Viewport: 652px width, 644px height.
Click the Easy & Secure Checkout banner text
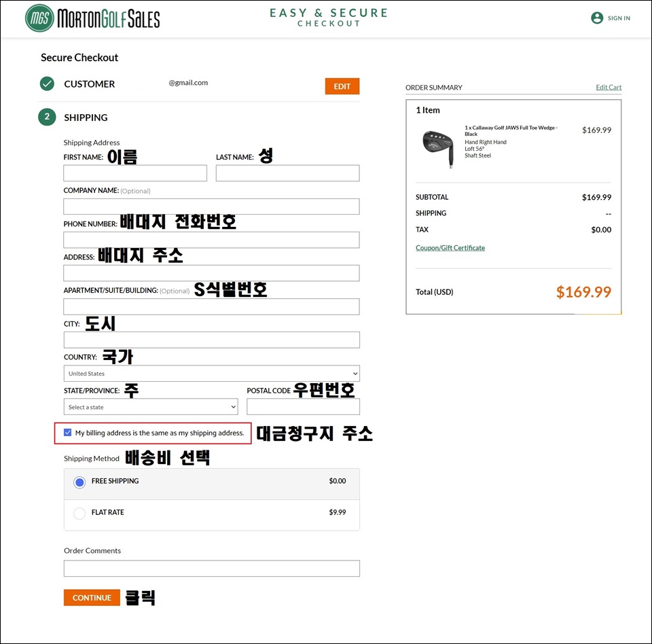[329, 18]
